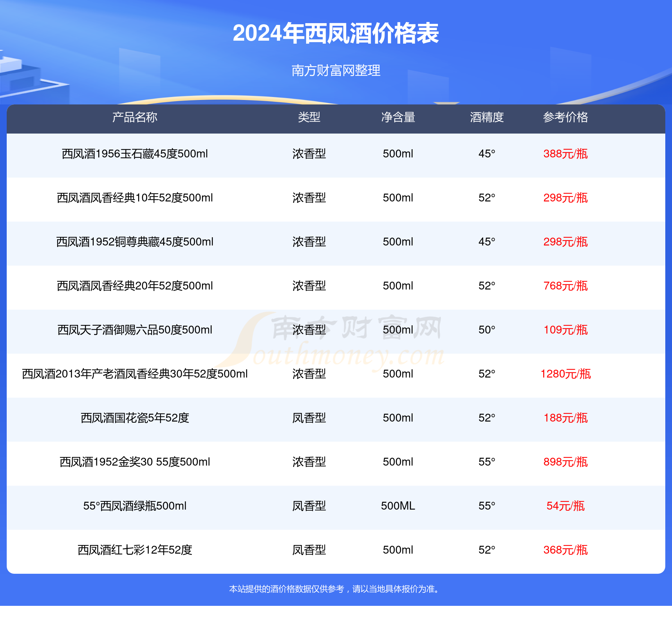Image resolution: width=672 pixels, height=623 pixels.
Task: Click the 1280元/瓶 price
Action: point(566,374)
